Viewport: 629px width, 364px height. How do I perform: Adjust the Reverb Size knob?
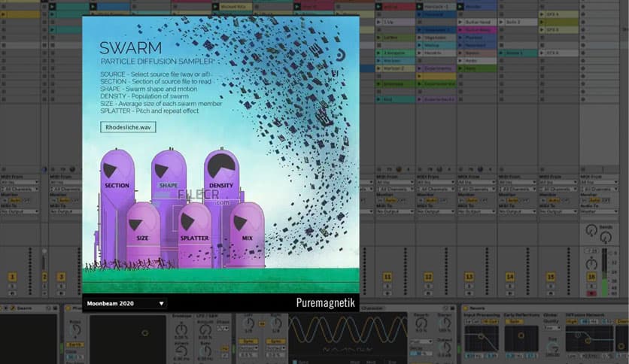(552, 348)
